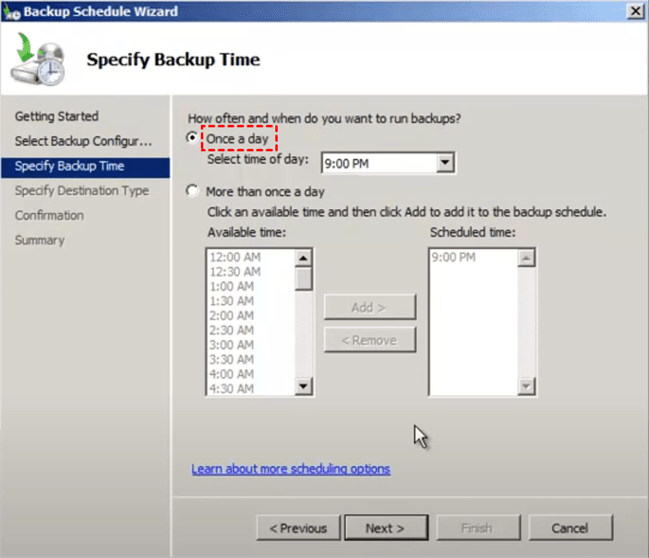The width and height of the screenshot is (649, 558).
Task: Click the backup drive clock header icon
Action: [38, 60]
